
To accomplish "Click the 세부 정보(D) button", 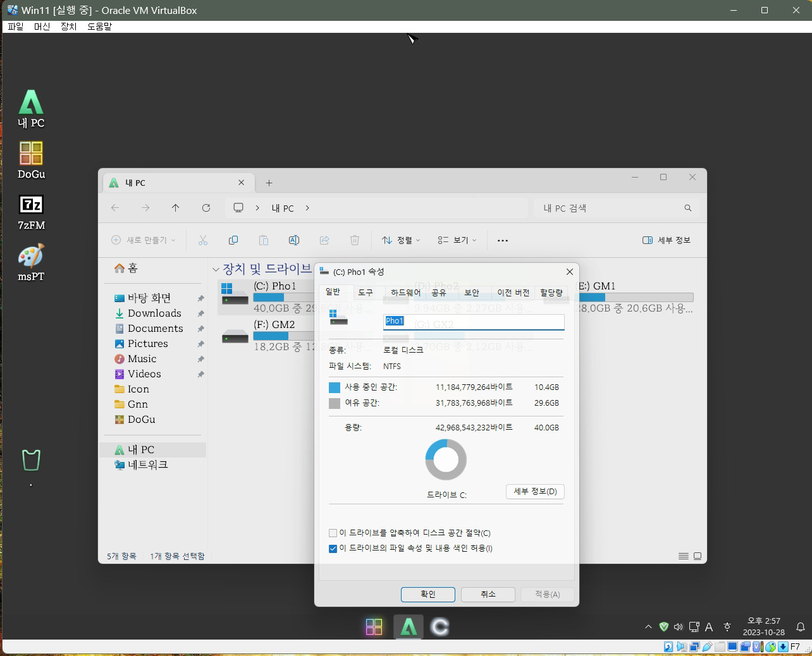I will coord(535,492).
